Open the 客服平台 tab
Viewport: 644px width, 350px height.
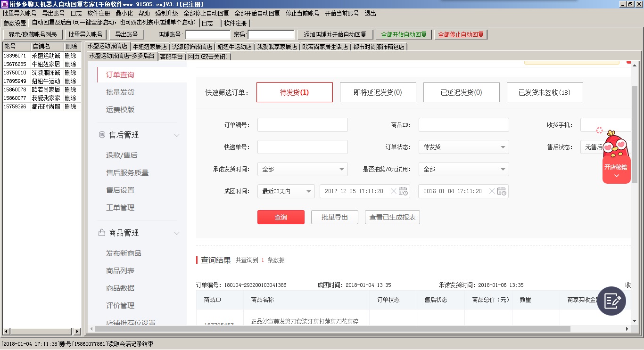point(171,57)
